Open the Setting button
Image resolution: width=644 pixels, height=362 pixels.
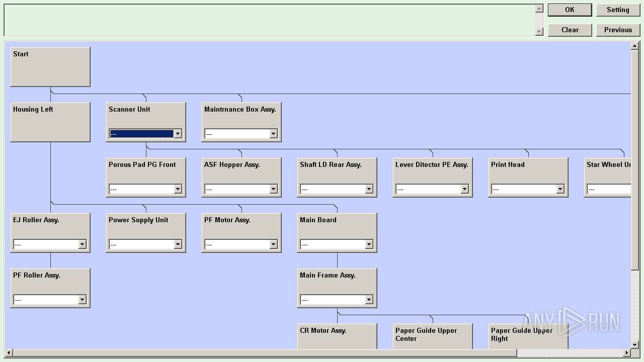point(618,10)
